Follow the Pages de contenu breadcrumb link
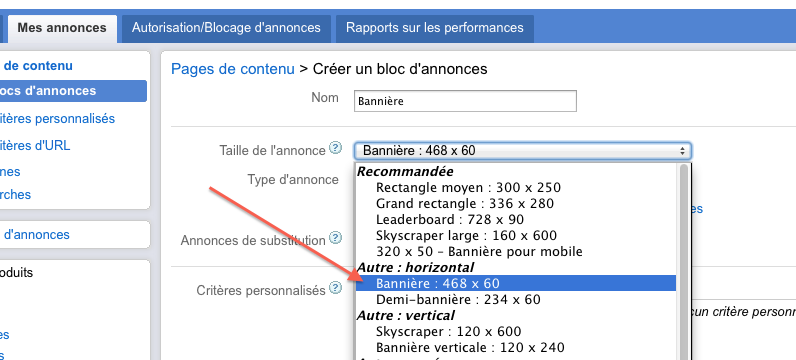 pos(233,69)
